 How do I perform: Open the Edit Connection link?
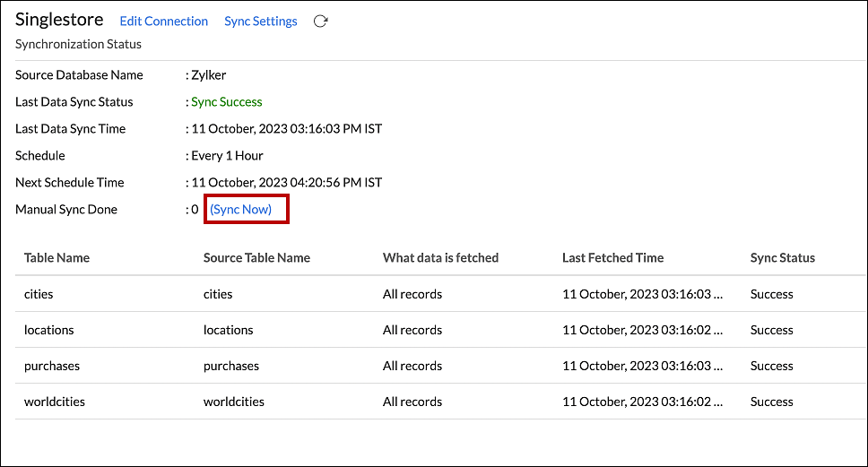click(163, 22)
